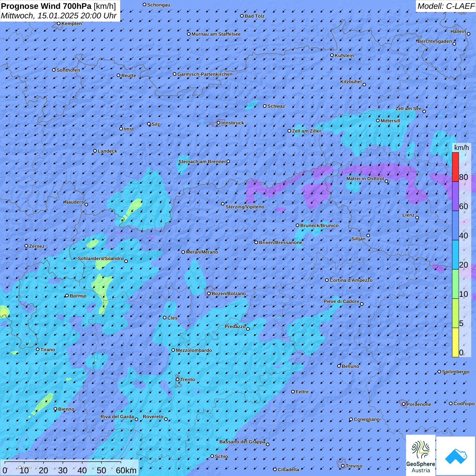Select the yellow 0–5 km/h legend color
The width and height of the screenshot is (476, 476).
[455, 342]
